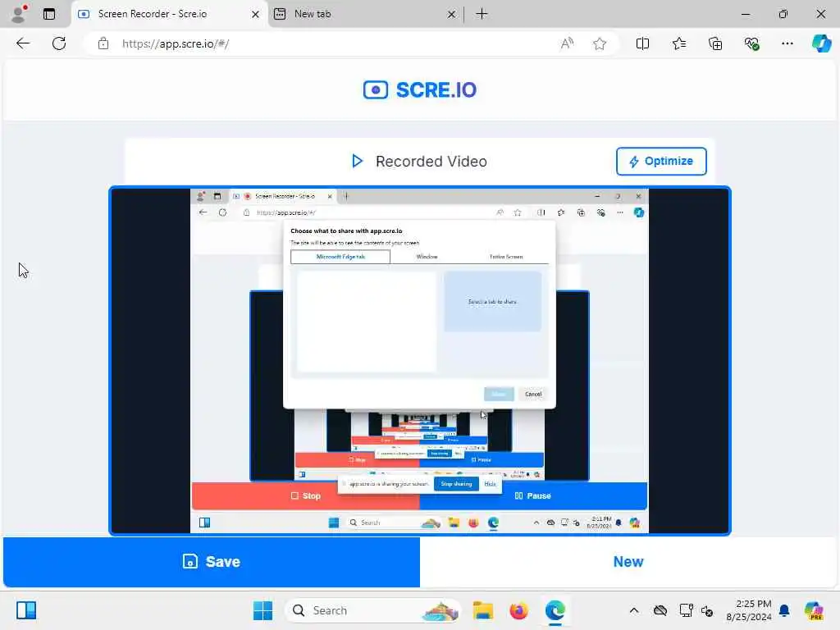The height and width of the screenshot is (630, 840).
Task: Open the Favorites list
Action: pos(678,43)
